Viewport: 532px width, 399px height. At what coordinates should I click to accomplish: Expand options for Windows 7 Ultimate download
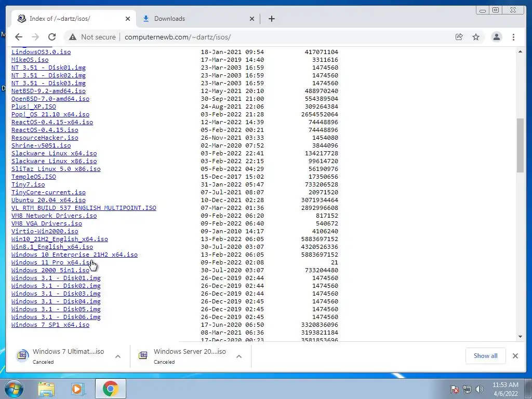[118, 356]
